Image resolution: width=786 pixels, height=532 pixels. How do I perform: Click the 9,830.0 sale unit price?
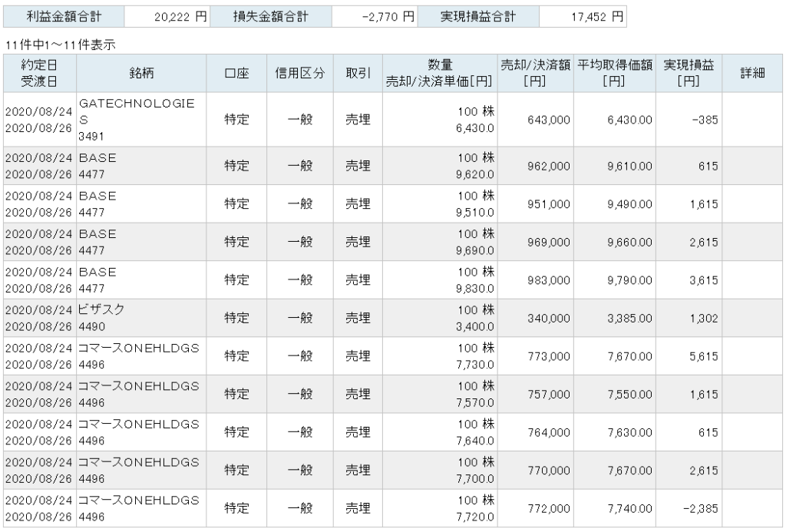474,289
